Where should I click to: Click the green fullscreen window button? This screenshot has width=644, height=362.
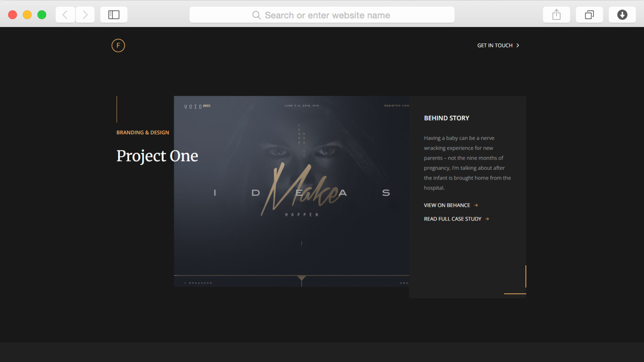click(x=42, y=15)
